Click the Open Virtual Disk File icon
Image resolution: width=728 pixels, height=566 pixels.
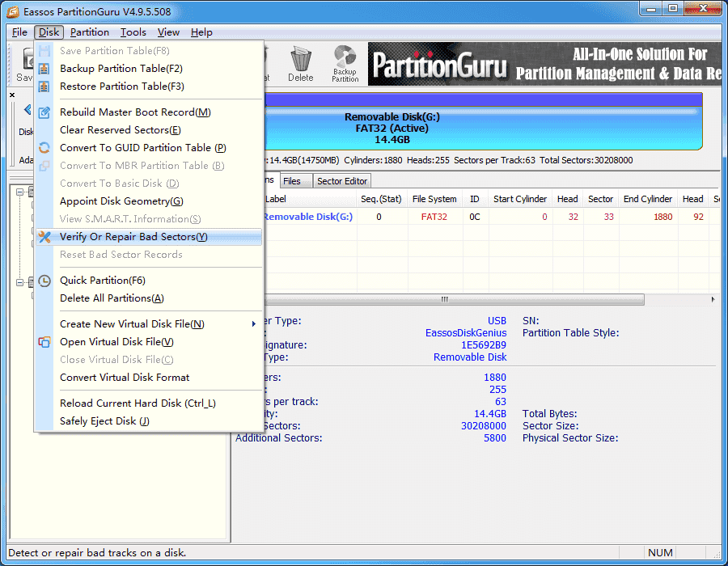click(x=44, y=342)
